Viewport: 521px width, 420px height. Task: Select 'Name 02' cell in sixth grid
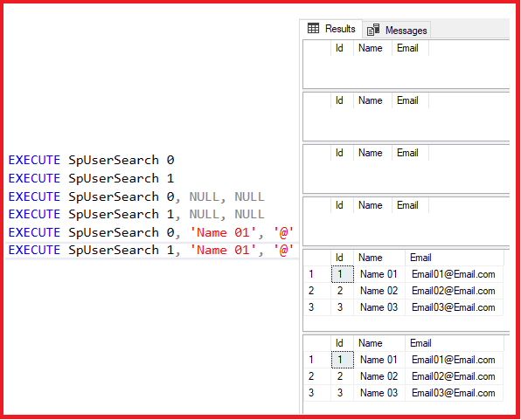point(379,376)
